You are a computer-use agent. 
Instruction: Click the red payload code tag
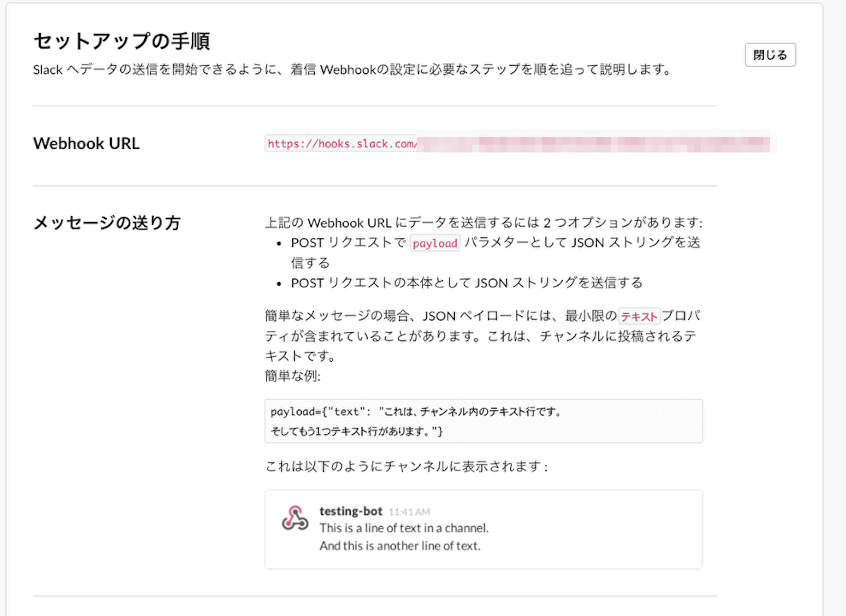[435, 243]
